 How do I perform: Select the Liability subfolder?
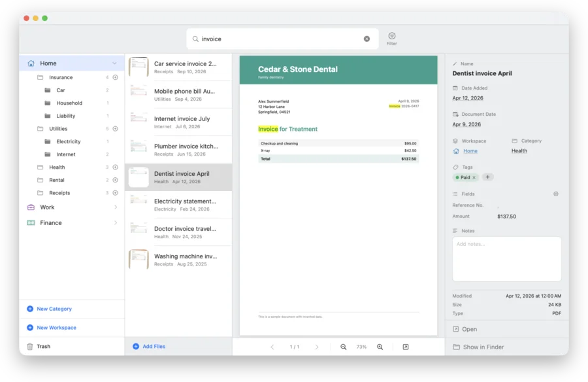[72, 116]
